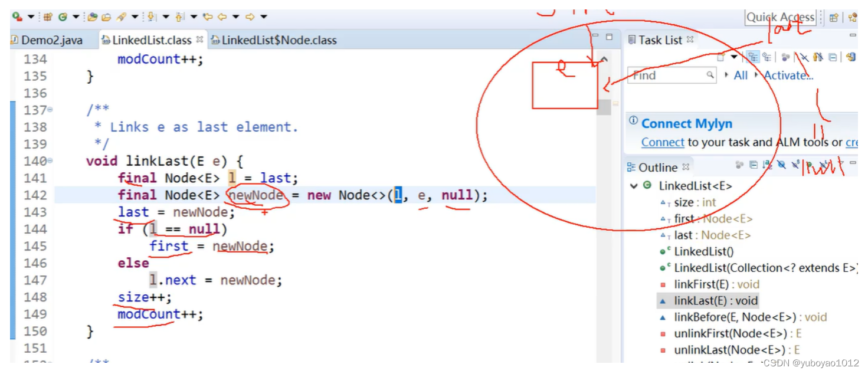
Task: Click the New Java Package icon
Action: [x=48, y=17]
